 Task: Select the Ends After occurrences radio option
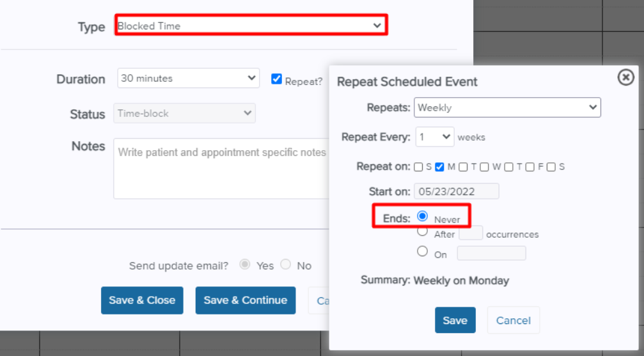click(x=422, y=231)
